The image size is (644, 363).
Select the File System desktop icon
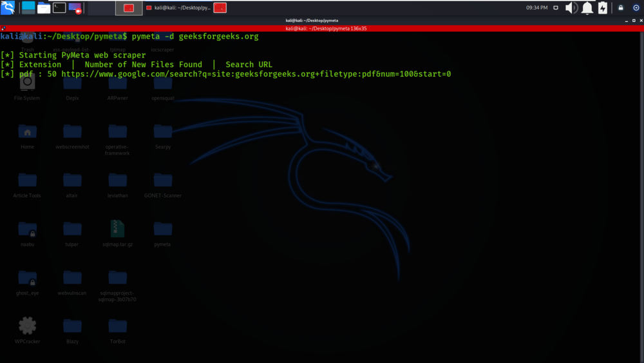point(27,87)
